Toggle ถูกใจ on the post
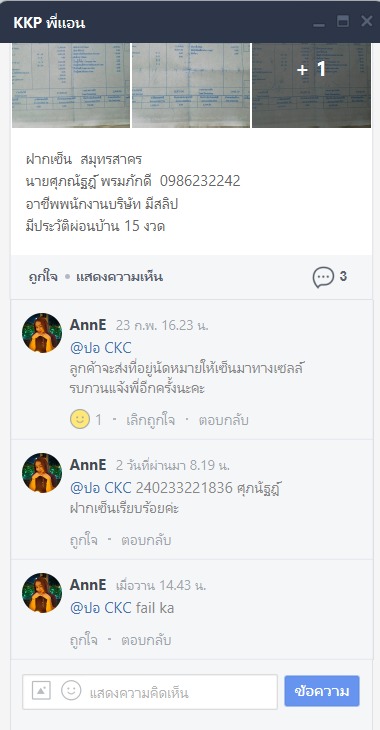380x730 pixels. 43,277
